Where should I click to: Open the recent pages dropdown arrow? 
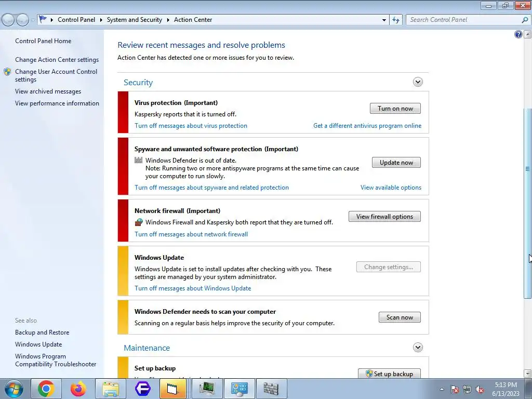point(33,20)
